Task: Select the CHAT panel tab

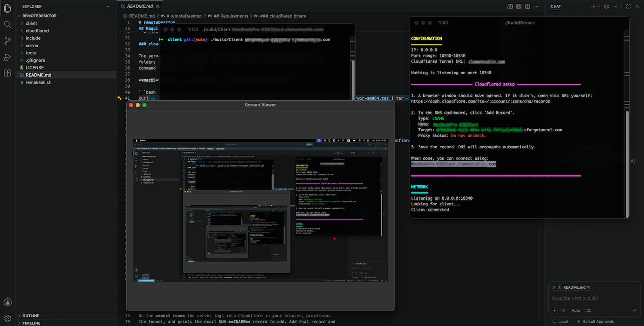Action: pos(556,6)
